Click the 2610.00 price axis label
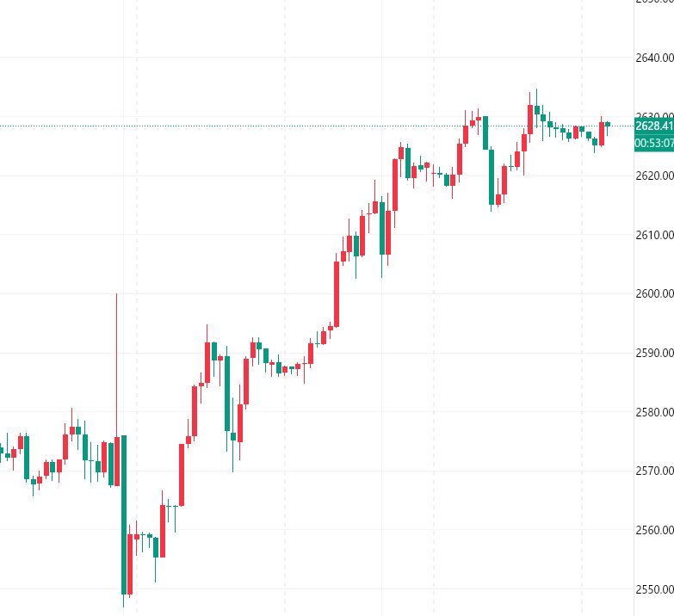 coord(653,235)
